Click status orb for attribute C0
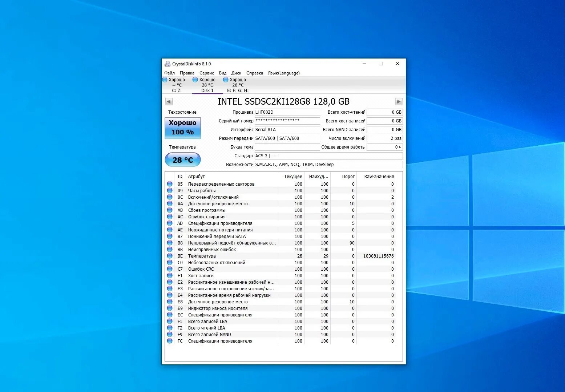 click(170, 262)
